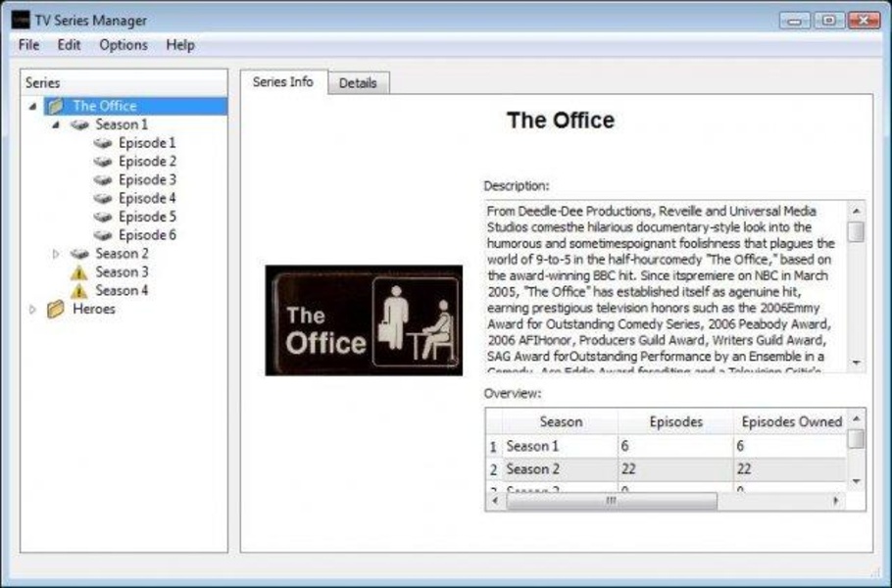Click the disc icon beside Episode 4
Viewport: 892px width, 588px height.
point(103,199)
